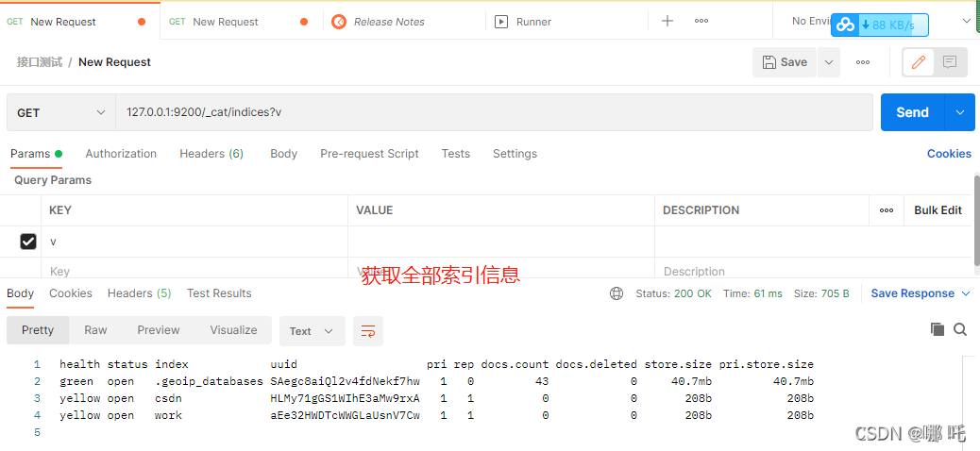
Task: Click the network globe icon
Action: pos(617,293)
